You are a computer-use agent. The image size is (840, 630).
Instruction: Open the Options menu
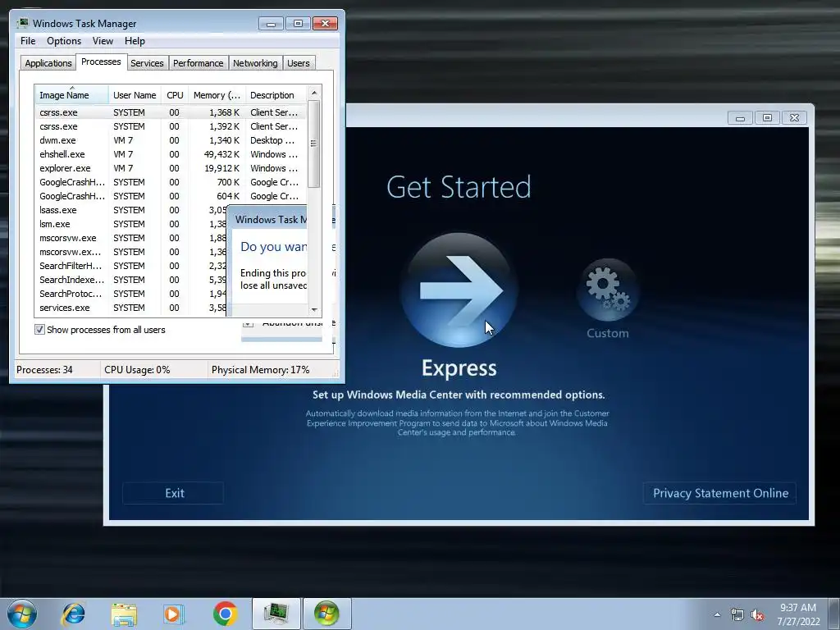pyautogui.click(x=64, y=41)
